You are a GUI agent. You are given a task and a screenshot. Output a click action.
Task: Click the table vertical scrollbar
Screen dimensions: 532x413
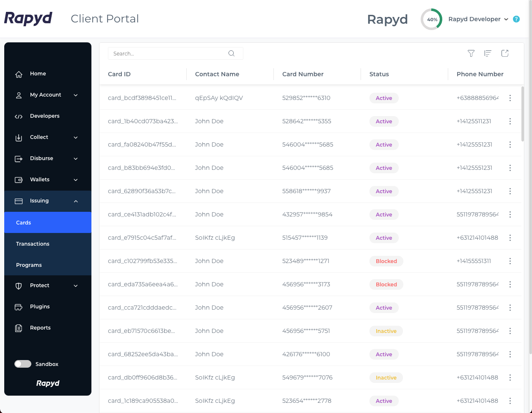pos(523,114)
